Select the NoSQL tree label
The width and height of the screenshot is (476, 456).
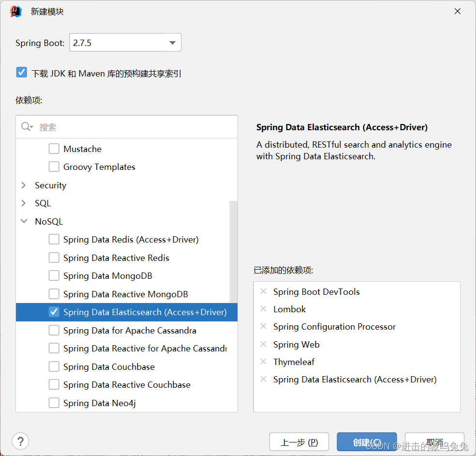pos(49,222)
